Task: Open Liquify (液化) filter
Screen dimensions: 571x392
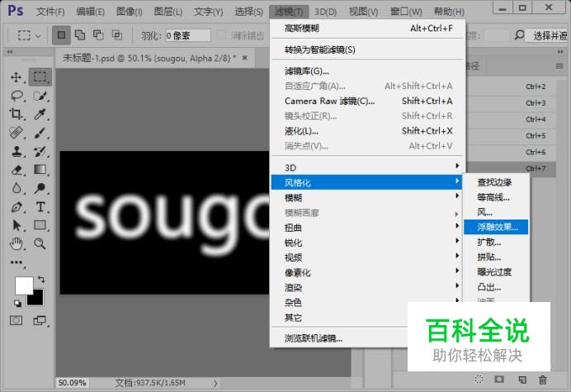Action: click(x=368, y=130)
